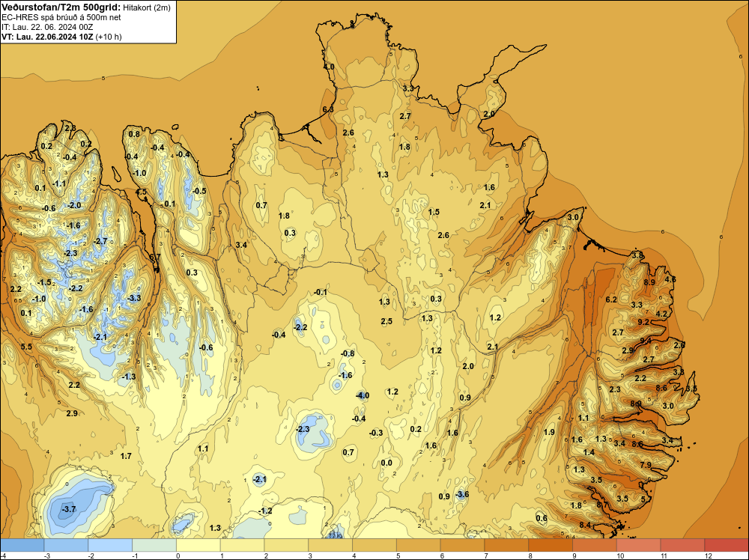This screenshot has width=749, height=560.
Task: Click the temperature value '-0.8'
Action: coord(348,353)
